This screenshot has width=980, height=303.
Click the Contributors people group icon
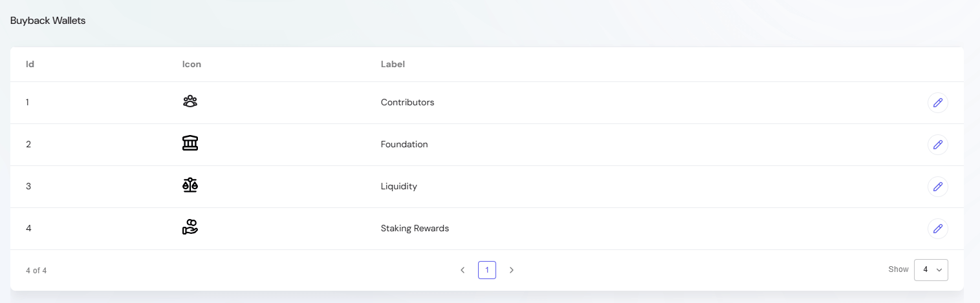pos(190,101)
